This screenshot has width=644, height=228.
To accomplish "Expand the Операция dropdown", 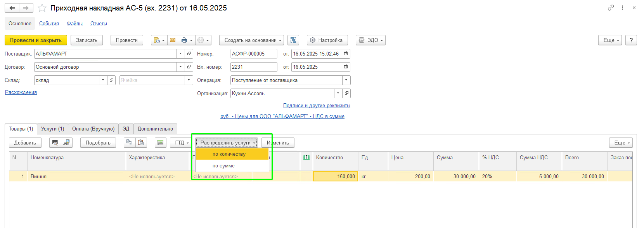I will 346,80.
